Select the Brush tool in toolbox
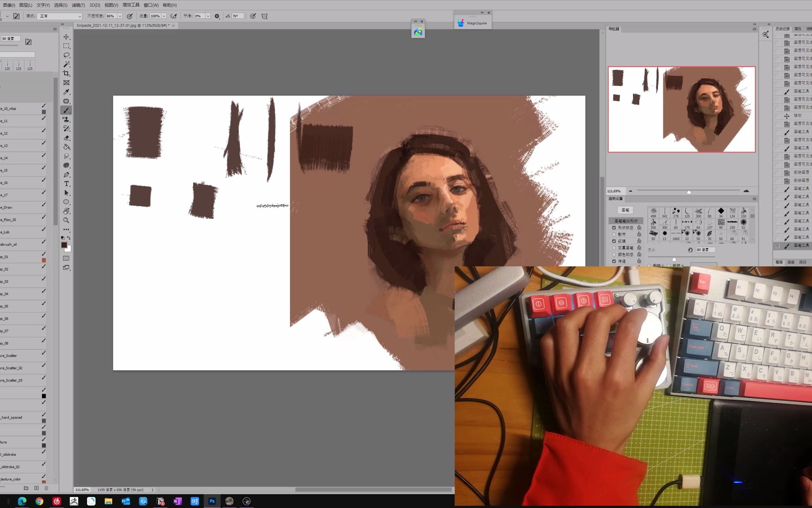 click(x=66, y=110)
